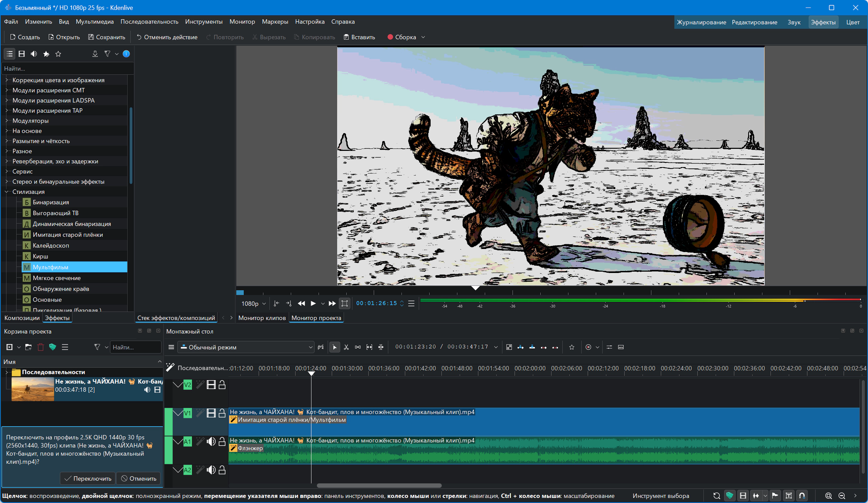Hide video track V2 filmstrip toggle

point(211,385)
